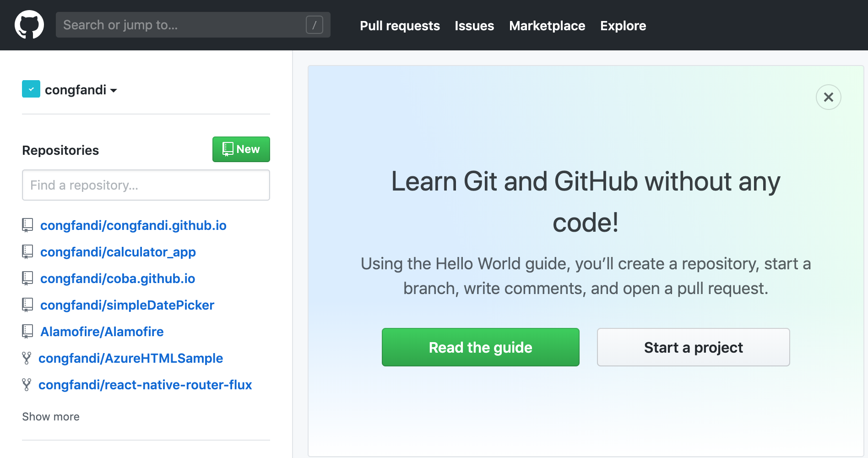Screen dimensions: 868x458
Task: Click the repository icon beside calculator_app
Action: pyautogui.click(x=27, y=251)
